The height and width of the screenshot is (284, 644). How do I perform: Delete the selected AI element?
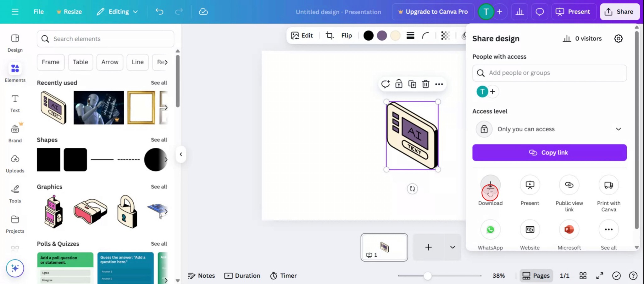tap(426, 84)
